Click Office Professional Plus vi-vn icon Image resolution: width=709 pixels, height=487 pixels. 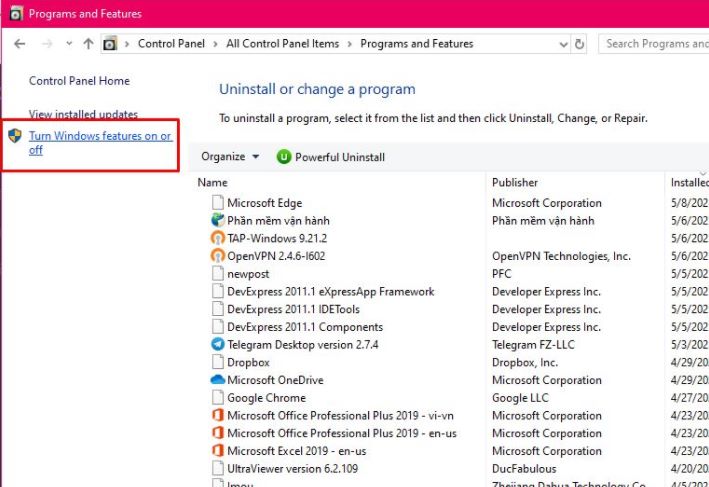pos(217,415)
